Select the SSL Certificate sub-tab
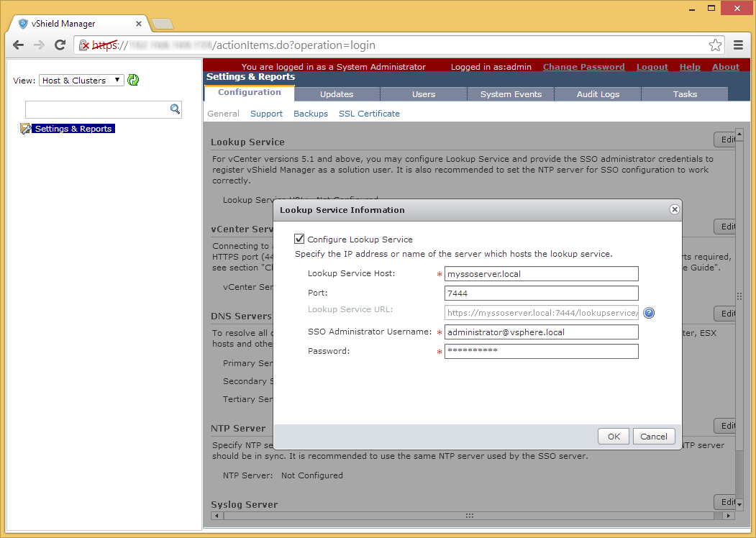This screenshot has width=756, height=538. tap(369, 114)
